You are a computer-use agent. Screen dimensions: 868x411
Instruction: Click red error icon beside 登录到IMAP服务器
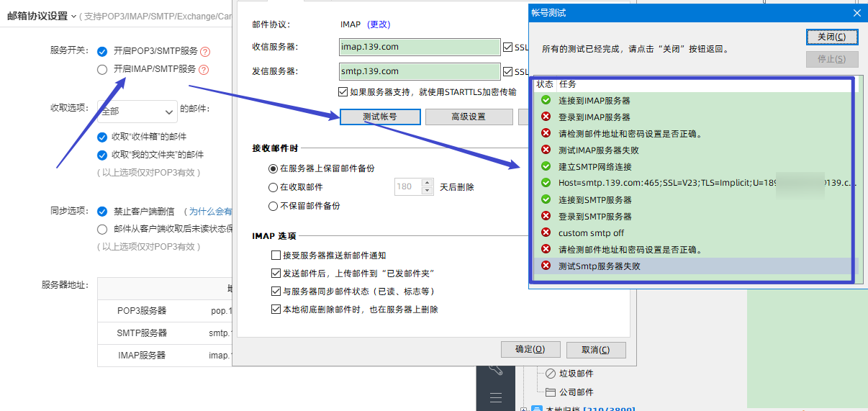[x=546, y=117]
